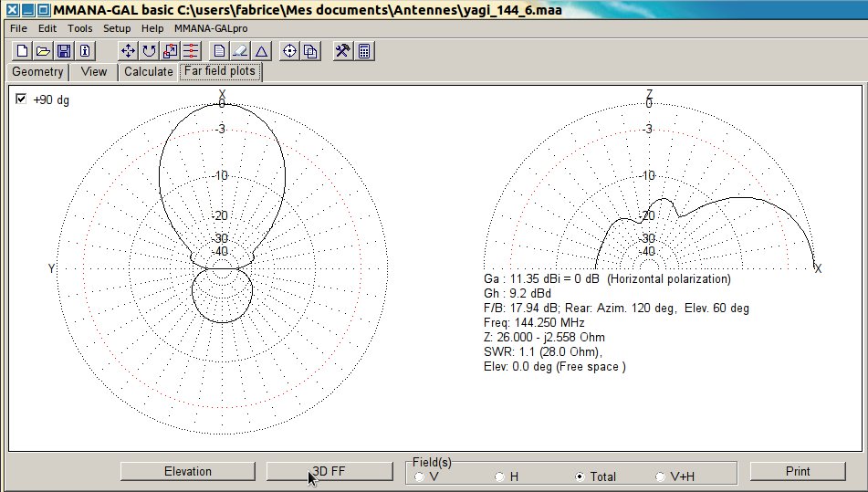Select the H field radio button
868x492 pixels.
click(x=499, y=476)
